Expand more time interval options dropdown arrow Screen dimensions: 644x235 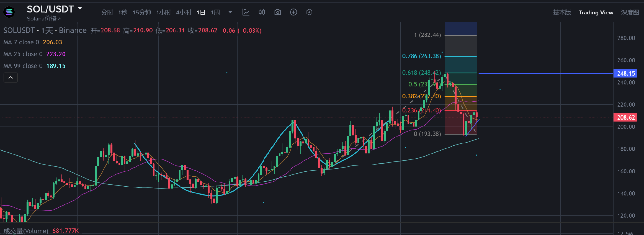[230, 12]
